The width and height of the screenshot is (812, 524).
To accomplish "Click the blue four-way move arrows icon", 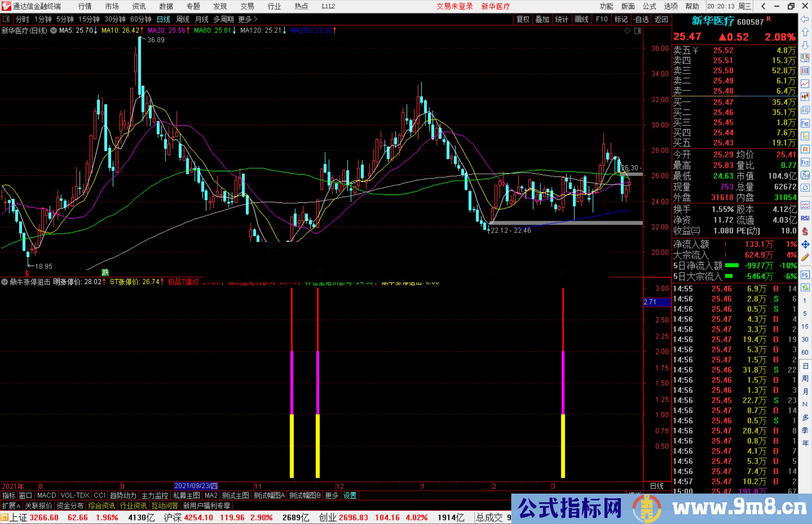I will coord(805,245).
